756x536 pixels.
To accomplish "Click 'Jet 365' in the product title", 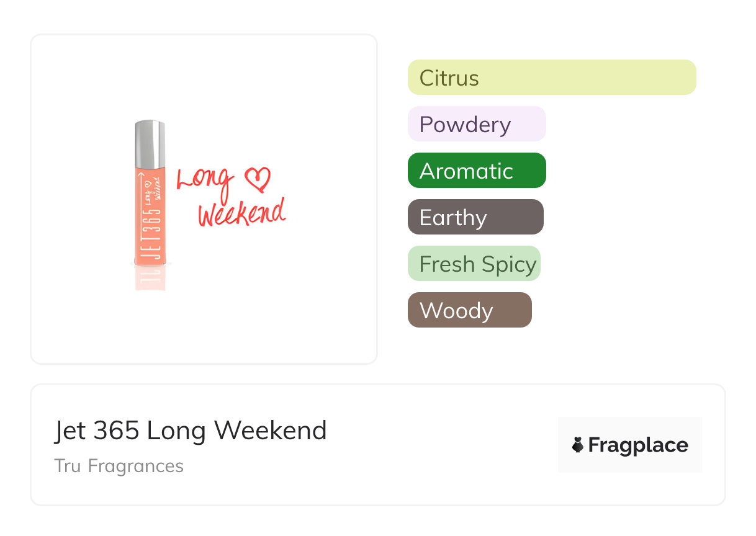I will coord(96,431).
